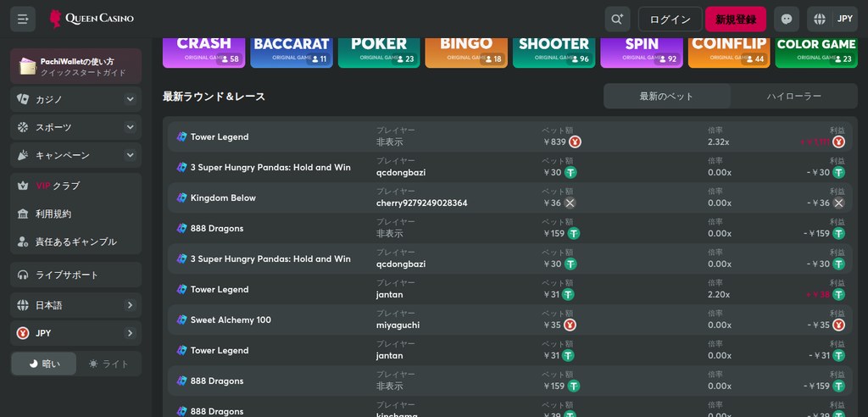Click the player count icon on the SHOOTER tile
The image size is (868, 417).
tap(576, 58)
